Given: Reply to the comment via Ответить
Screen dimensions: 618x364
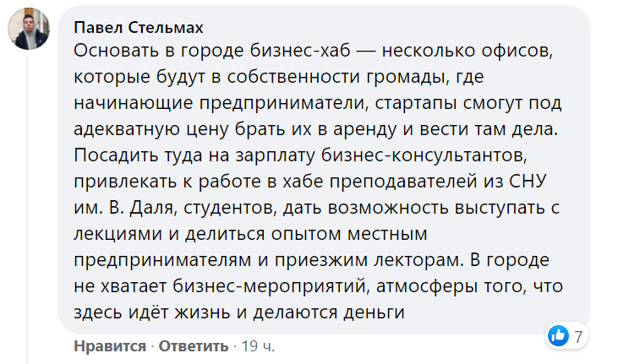Looking at the screenshot, I should (194, 346).
